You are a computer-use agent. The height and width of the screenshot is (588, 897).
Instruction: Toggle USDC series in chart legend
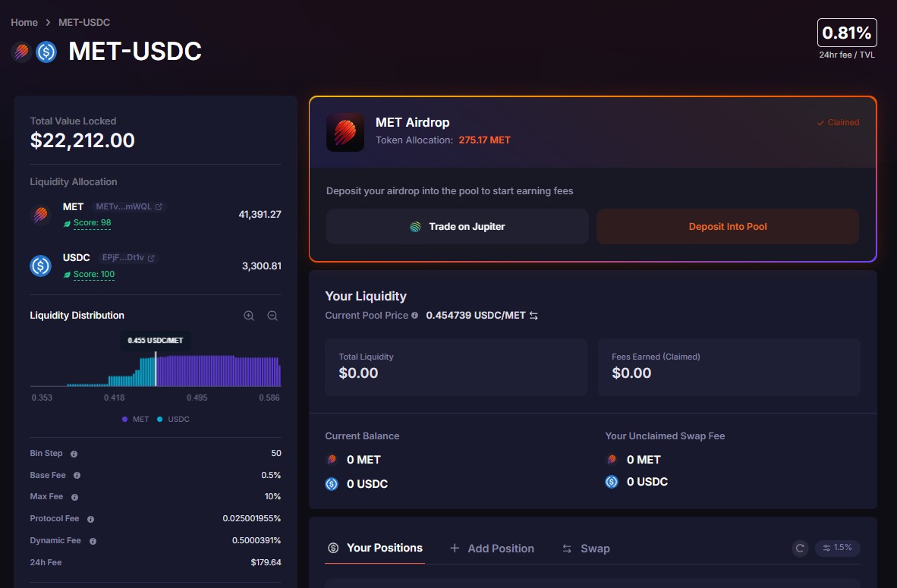pos(174,420)
